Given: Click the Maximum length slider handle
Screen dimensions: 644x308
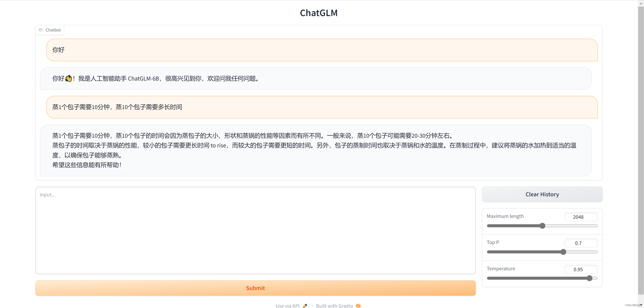Looking at the screenshot, I should pos(542,226).
